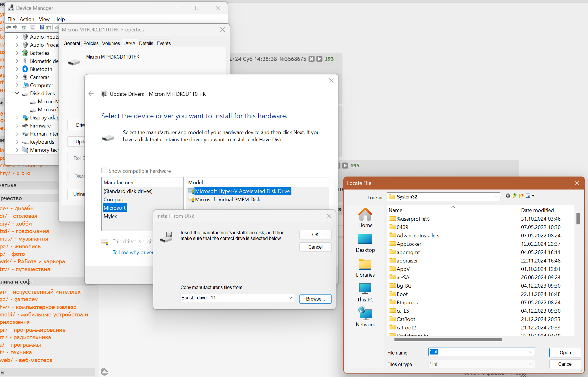Expand the Look in System32 dropdown
The height and width of the screenshot is (377, 588).
(496, 197)
